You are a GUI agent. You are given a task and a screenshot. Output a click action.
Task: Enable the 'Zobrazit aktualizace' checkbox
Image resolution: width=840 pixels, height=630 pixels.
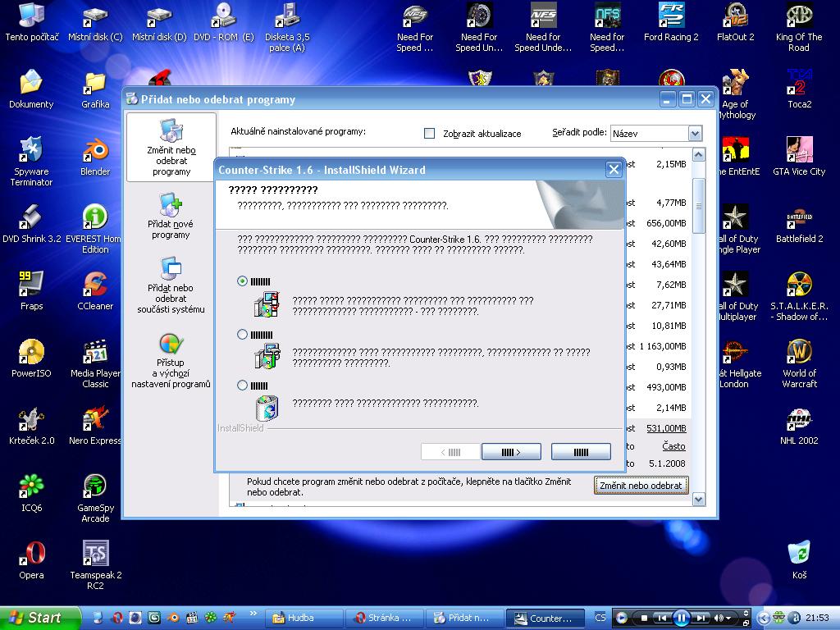(429, 133)
